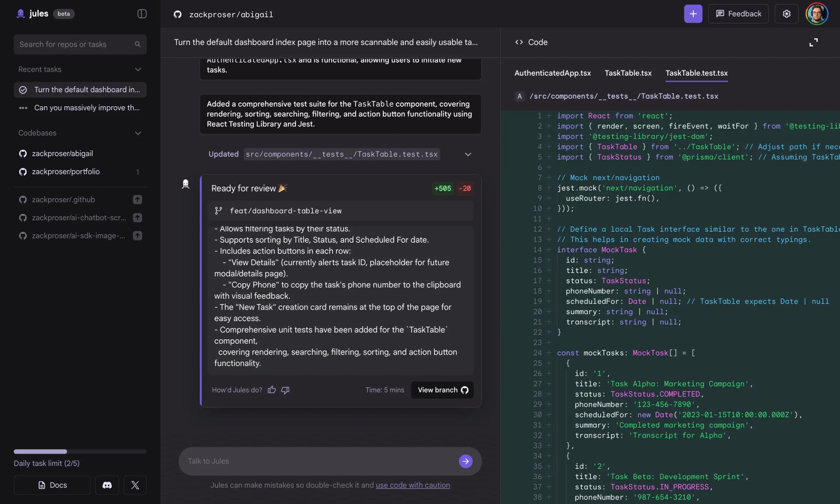Screen dimensions: 840x504
Task: Open user profile avatar
Action: click(816, 14)
